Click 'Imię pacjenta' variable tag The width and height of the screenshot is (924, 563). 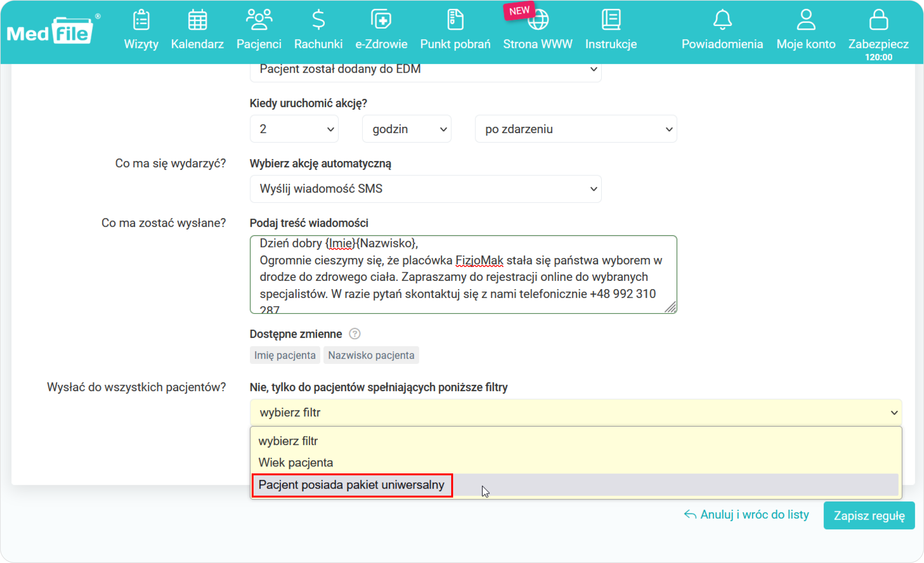285,355
